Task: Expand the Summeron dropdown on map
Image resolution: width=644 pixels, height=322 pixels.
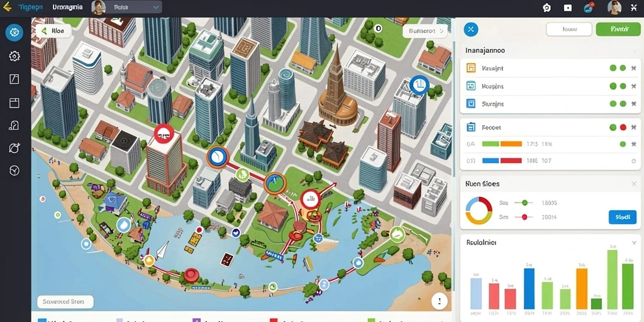Action: click(425, 31)
